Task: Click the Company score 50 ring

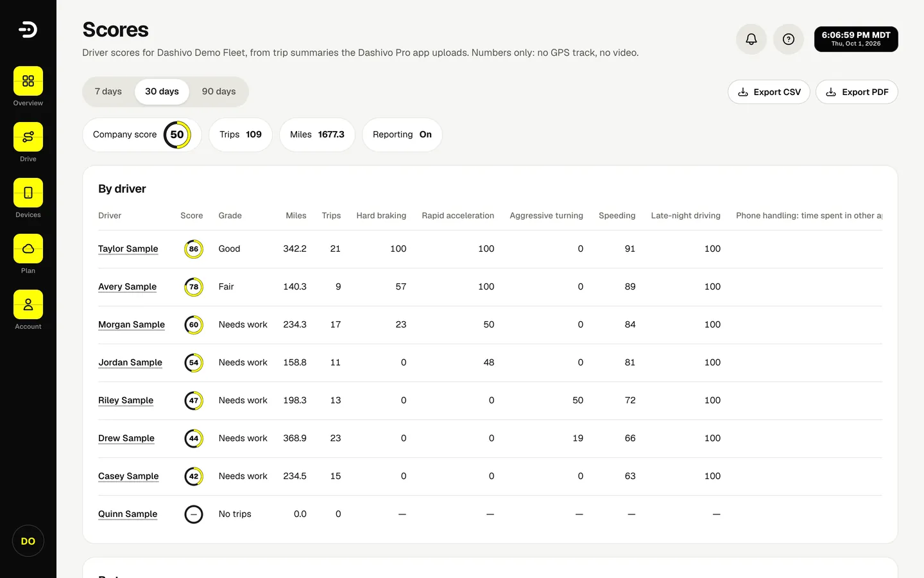Action: [x=177, y=135]
